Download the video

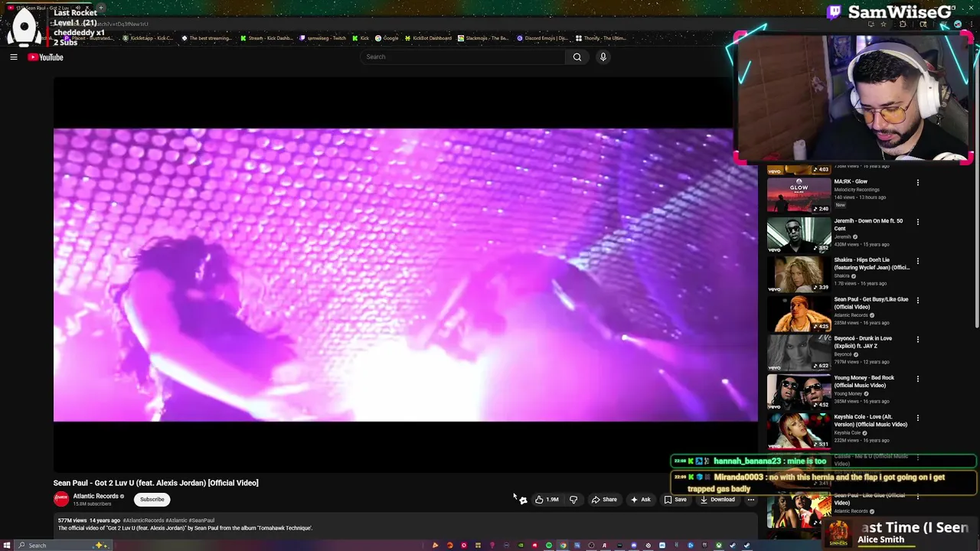coord(717,500)
